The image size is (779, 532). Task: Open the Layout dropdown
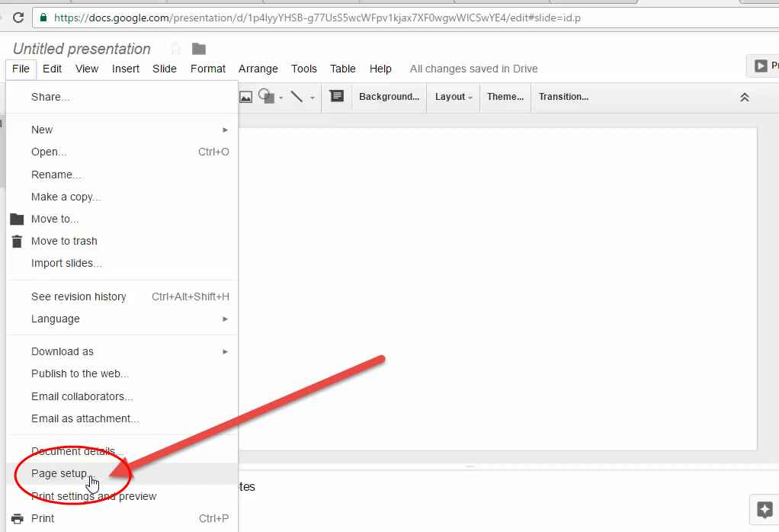(x=453, y=97)
